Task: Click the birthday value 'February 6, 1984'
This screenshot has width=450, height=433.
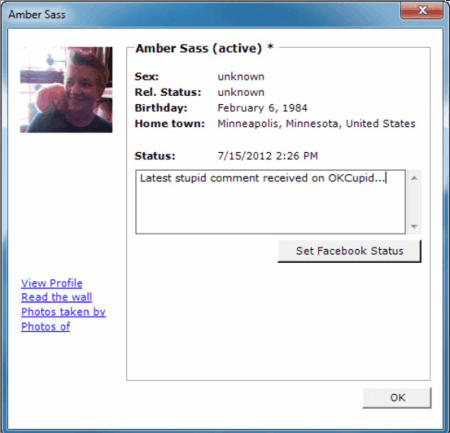Action: click(262, 108)
